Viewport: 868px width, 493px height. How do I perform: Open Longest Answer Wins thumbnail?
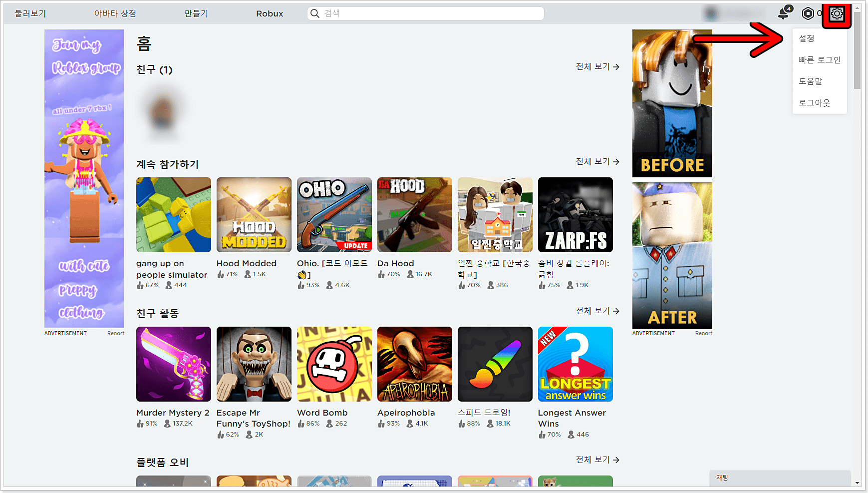[x=576, y=364]
